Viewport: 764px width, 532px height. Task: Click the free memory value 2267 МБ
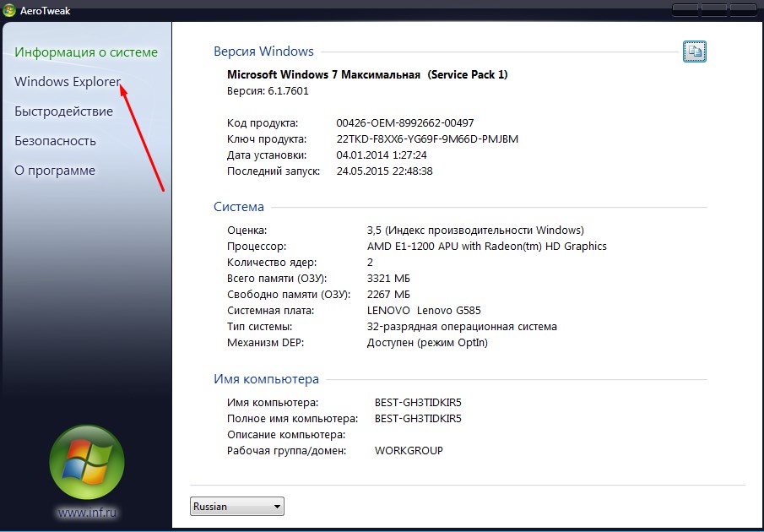pos(388,294)
